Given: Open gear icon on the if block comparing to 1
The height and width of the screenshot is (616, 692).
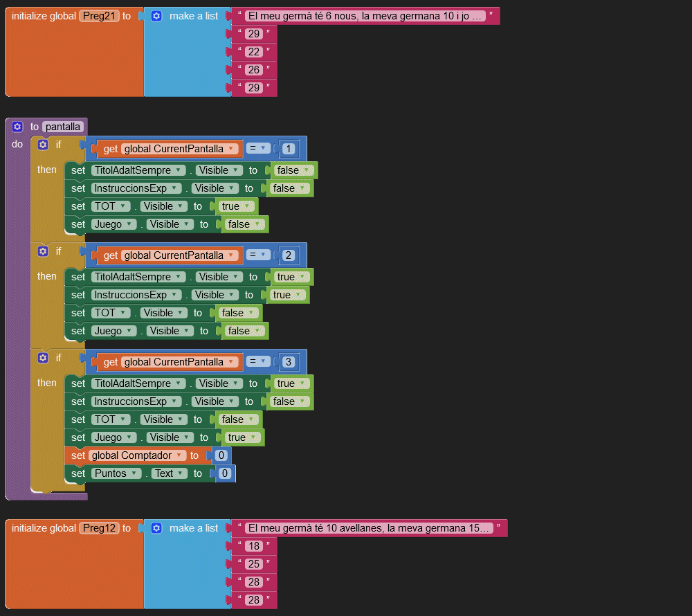Looking at the screenshot, I should coord(43,145).
